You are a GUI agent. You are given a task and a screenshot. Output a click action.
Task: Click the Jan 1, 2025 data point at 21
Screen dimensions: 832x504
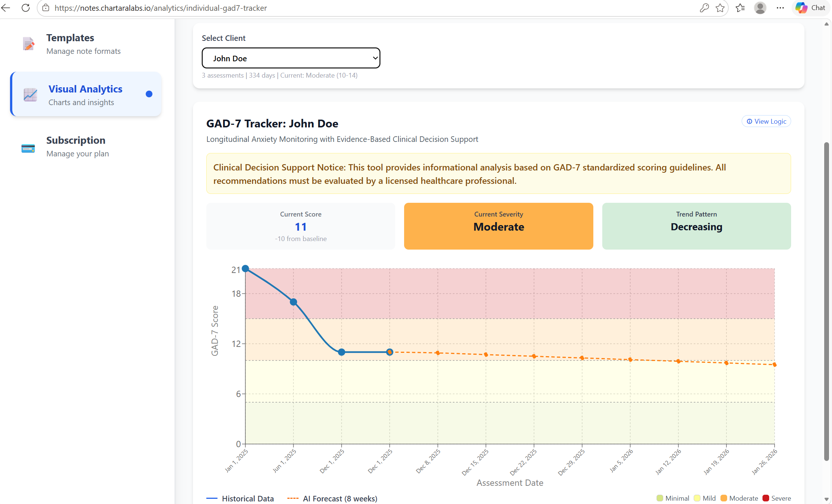click(245, 269)
